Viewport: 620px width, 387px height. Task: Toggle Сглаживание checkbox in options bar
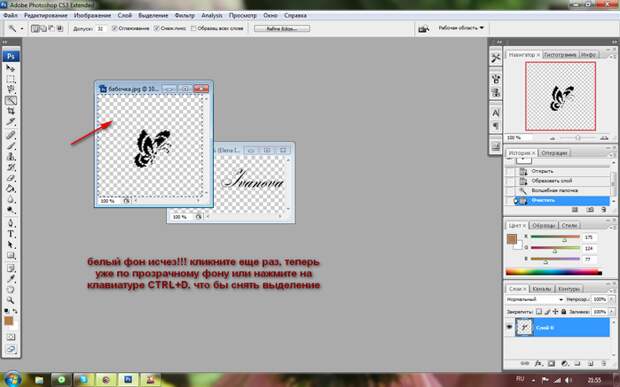click(x=115, y=28)
